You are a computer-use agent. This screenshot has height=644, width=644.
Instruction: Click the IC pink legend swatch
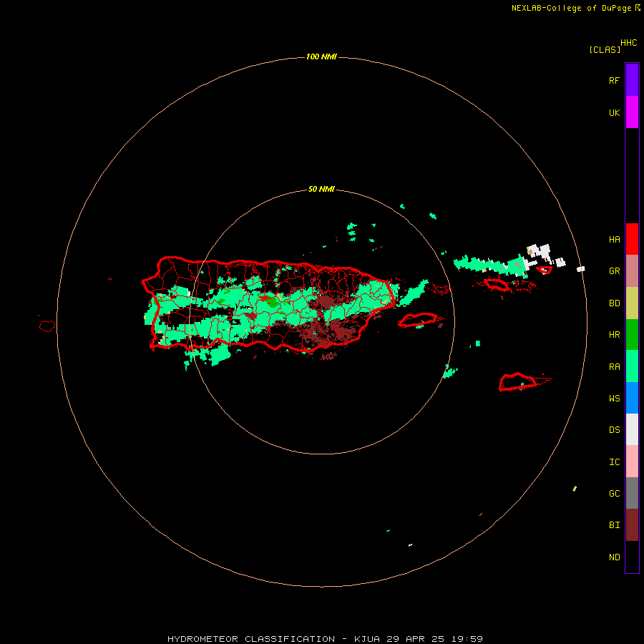(632, 462)
